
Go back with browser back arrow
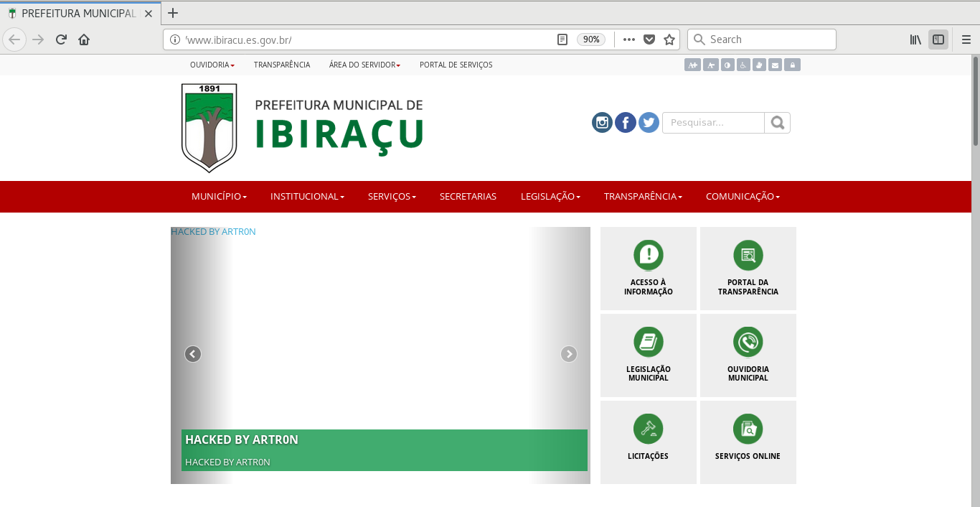(x=14, y=39)
